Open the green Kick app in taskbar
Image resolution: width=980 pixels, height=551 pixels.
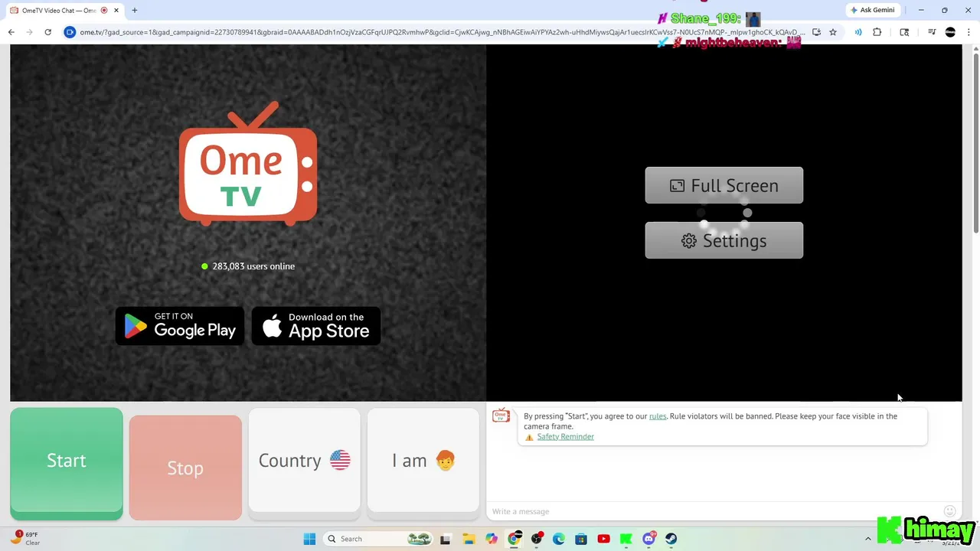[626, 539]
